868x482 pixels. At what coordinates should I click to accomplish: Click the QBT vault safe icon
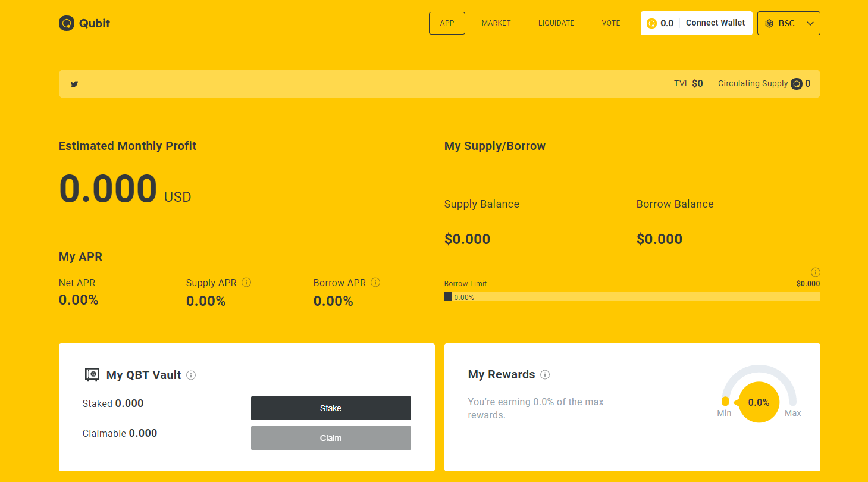tap(92, 374)
